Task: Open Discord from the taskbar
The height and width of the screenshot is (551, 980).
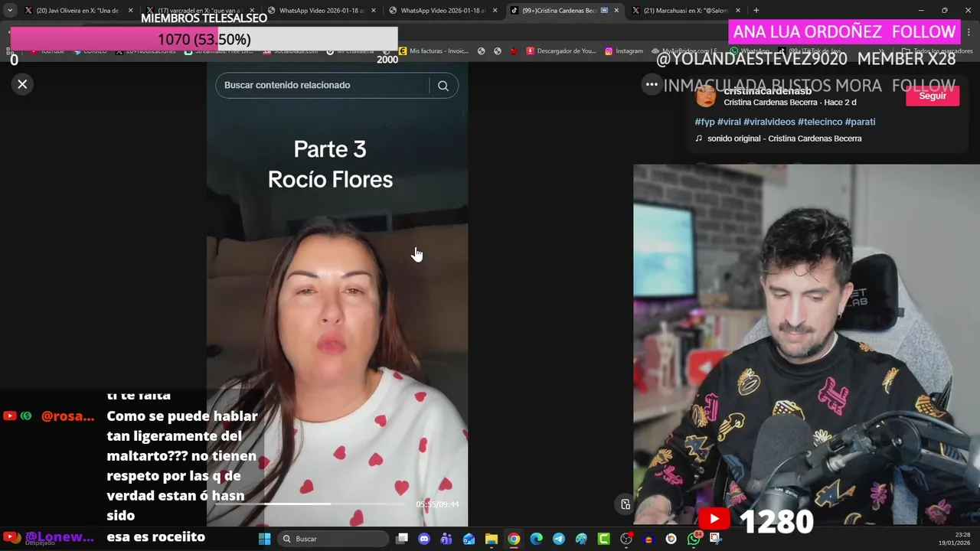Action: (424, 539)
